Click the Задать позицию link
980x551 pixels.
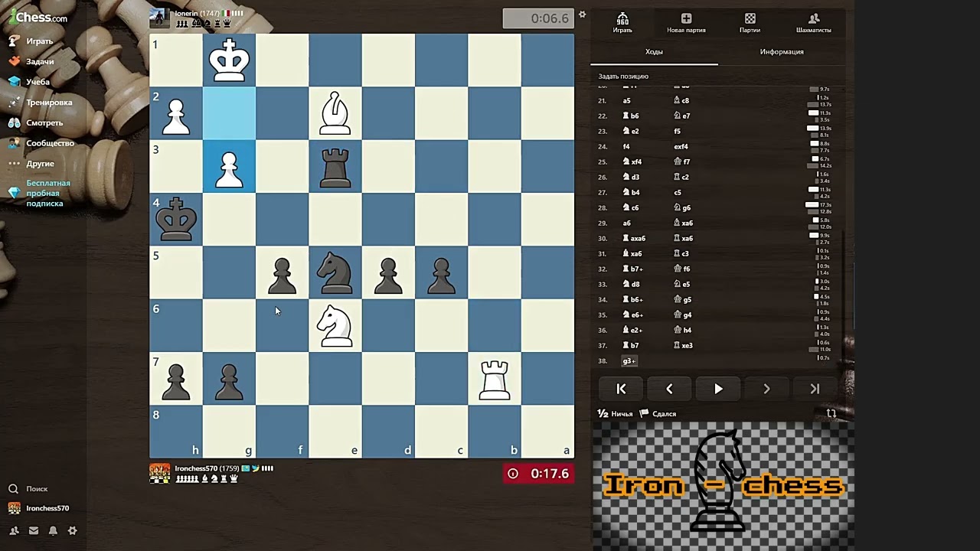623,77
